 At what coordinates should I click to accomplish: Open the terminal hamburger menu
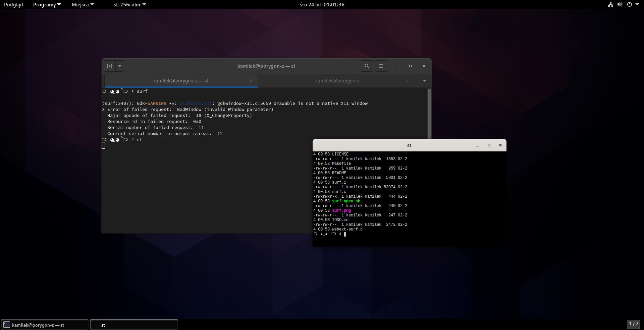(381, 66)
